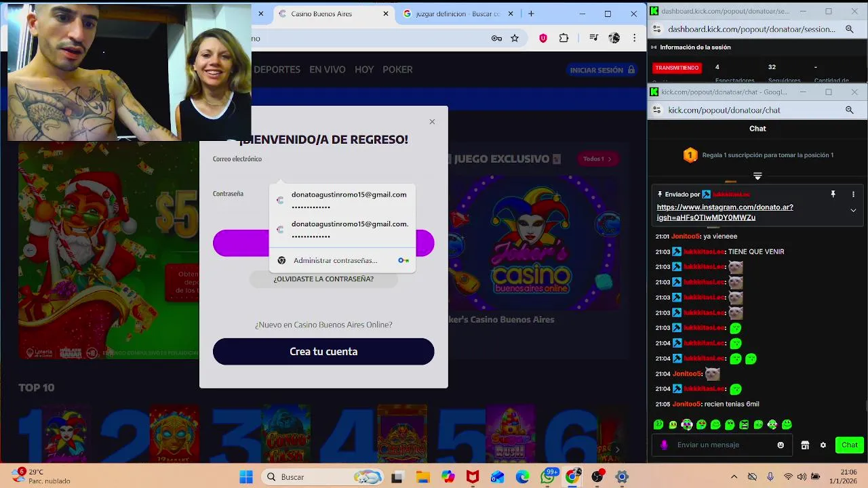Open McAfee from the taskbar

pyautogui.click(x=473, y=477)
